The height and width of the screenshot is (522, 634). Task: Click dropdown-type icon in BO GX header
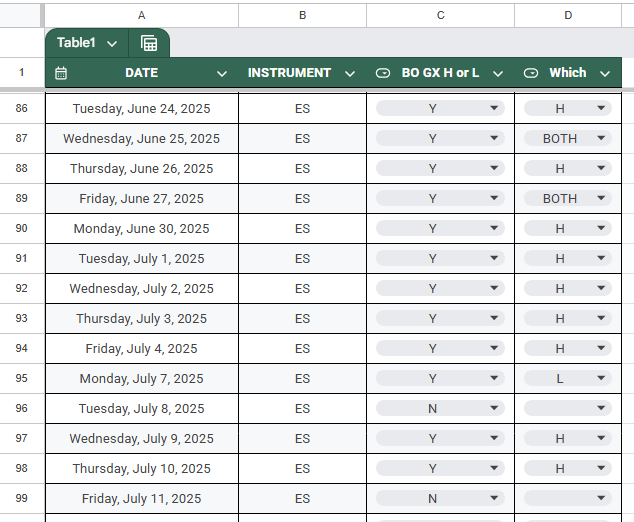tap(383, 73)
